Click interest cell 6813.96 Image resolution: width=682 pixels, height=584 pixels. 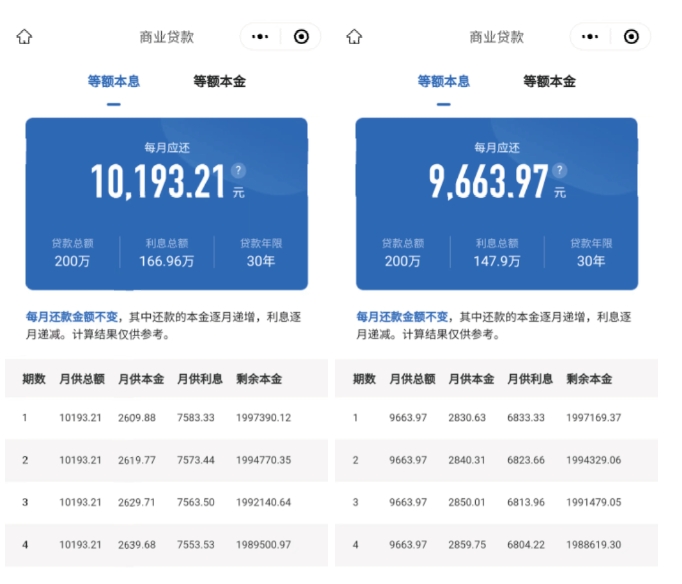click(526, 502)
